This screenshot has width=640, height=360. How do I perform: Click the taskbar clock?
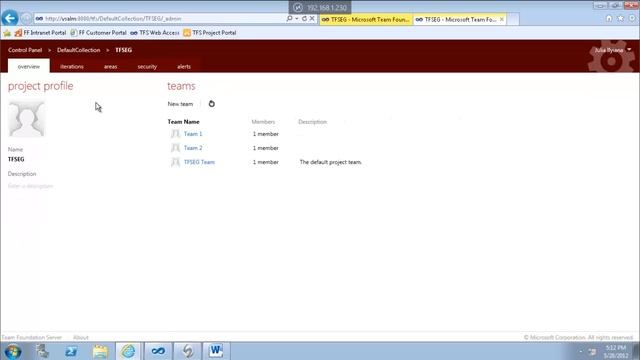coord(616,351)
